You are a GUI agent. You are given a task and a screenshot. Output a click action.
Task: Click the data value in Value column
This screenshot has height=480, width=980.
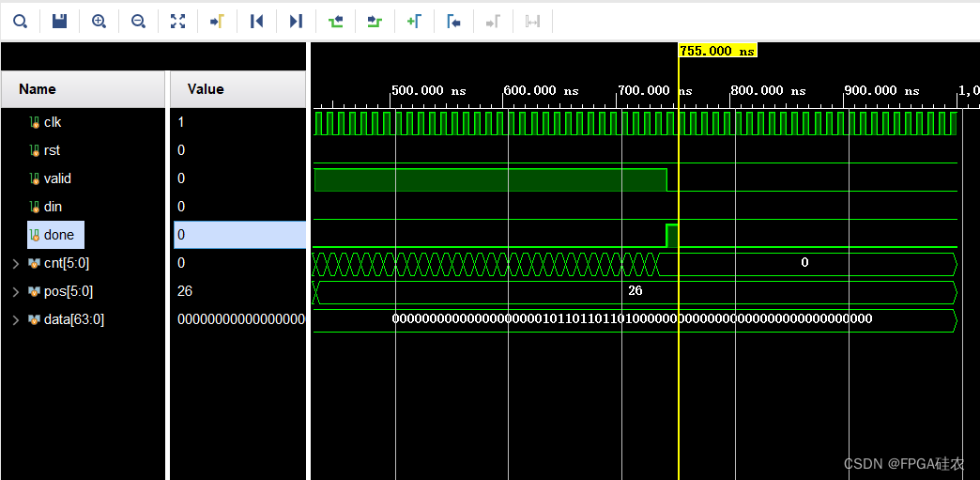click(240, 319)
